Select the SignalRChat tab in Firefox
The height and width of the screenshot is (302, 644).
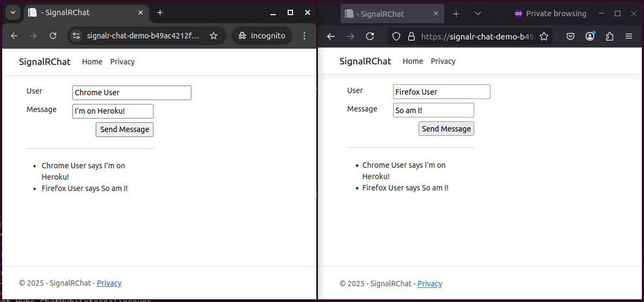tap(393, 14)
